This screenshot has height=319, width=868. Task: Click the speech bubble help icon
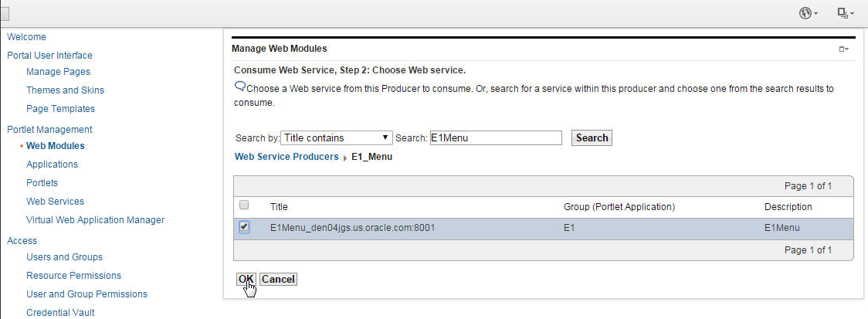[x=239, y=86]
